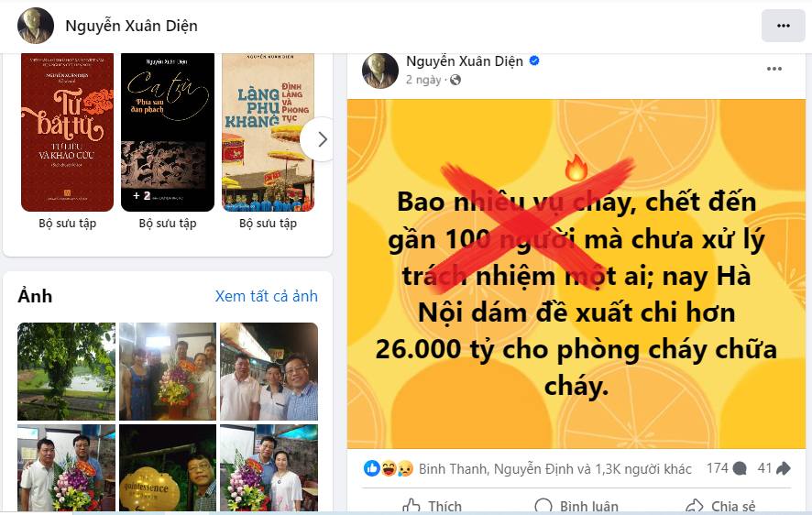812x515 pixels.
Task: View the like reaction emoji list
Action: tap(372, 468)
